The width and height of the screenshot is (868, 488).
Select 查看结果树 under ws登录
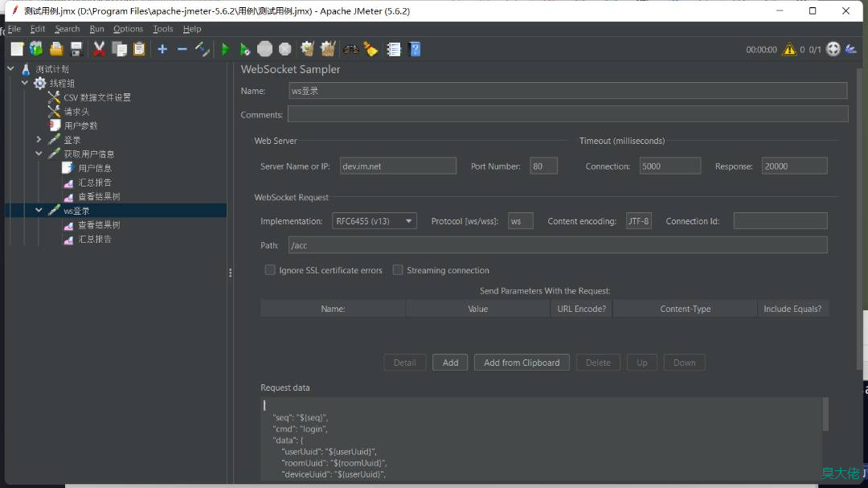tap(99, 225)
